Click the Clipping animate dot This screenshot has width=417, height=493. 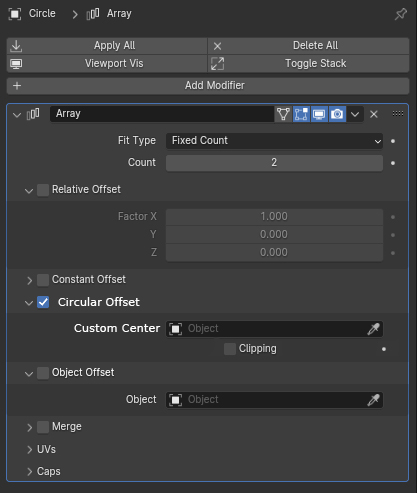384,349
